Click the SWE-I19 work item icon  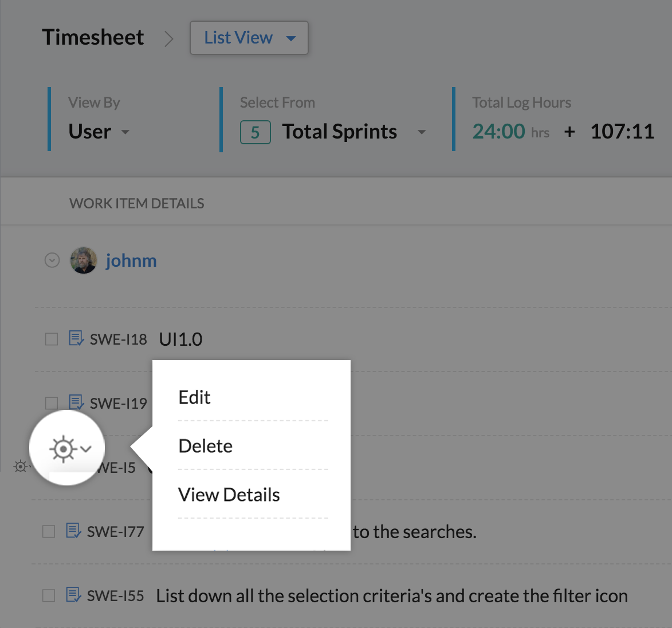[x=76, y=402]
